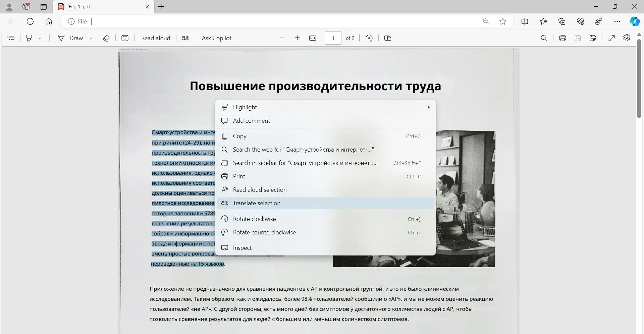The image size is (644, 334).
Task: Toggle full screen mode
Action: click(611, 38)
